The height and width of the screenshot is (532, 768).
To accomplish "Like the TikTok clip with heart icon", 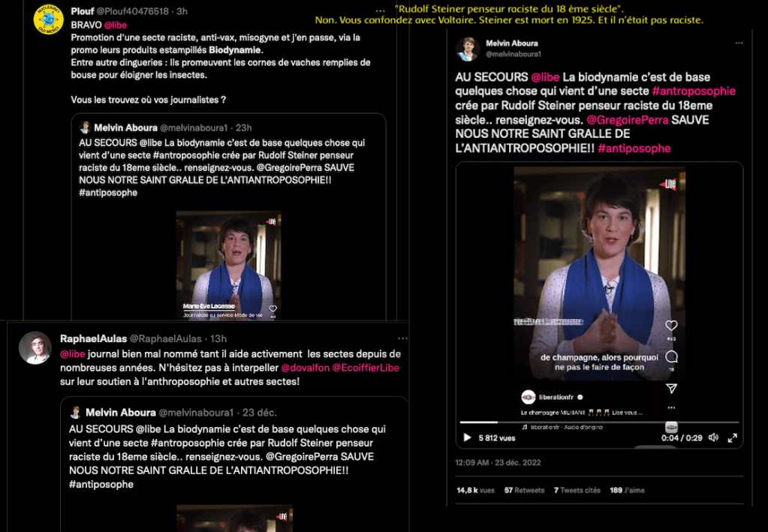I will pos(671,326).
